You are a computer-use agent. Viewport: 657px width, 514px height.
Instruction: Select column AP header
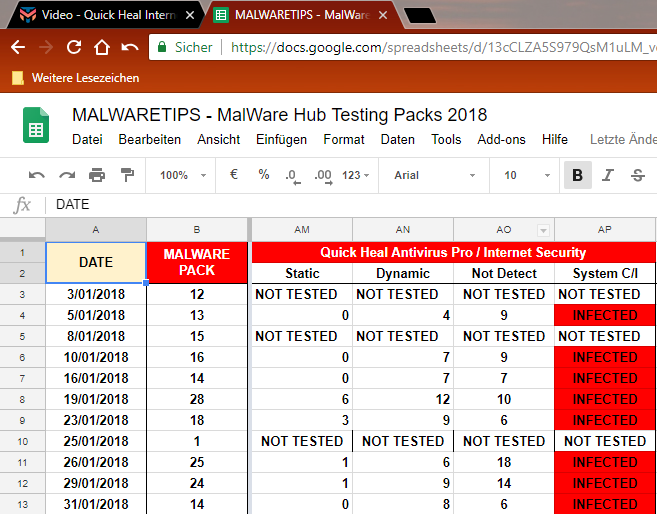coord(605,230)
